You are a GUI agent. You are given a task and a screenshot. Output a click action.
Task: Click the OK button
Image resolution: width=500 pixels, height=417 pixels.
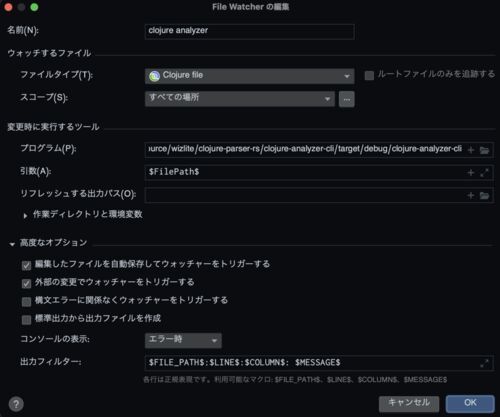470,404
